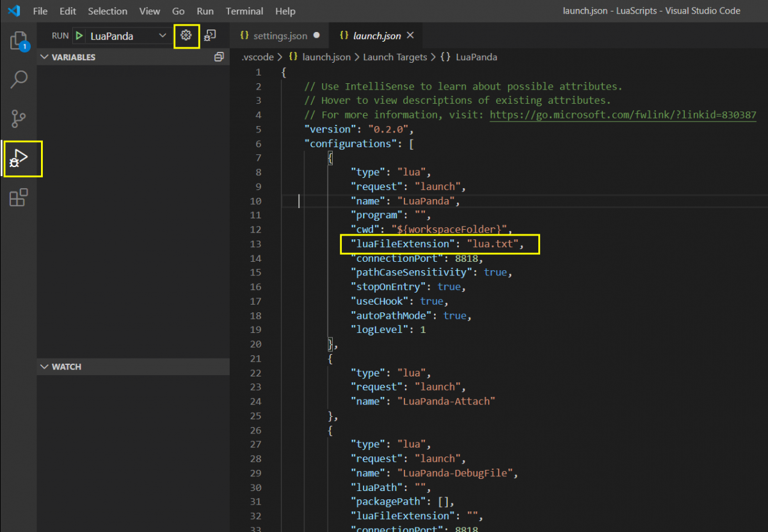The width and height of the screenshot is (768, 532).
Task: Open the Source Control view
Action: click(19, 118)
